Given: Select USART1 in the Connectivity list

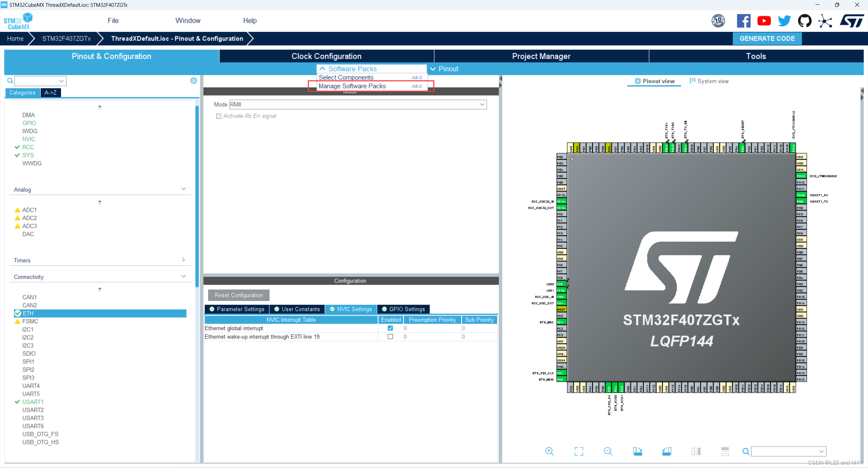Looking at the screenshot, I should click(33, 402).
